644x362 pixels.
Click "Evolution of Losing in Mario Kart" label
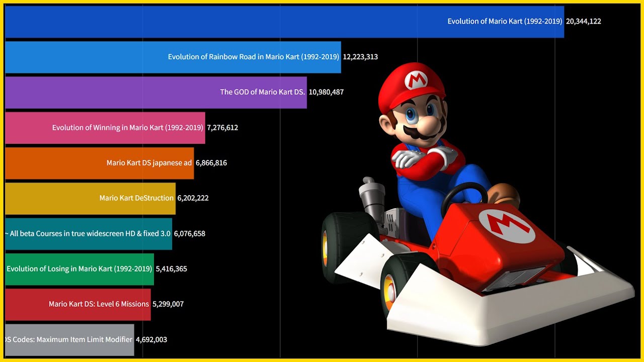79,269
